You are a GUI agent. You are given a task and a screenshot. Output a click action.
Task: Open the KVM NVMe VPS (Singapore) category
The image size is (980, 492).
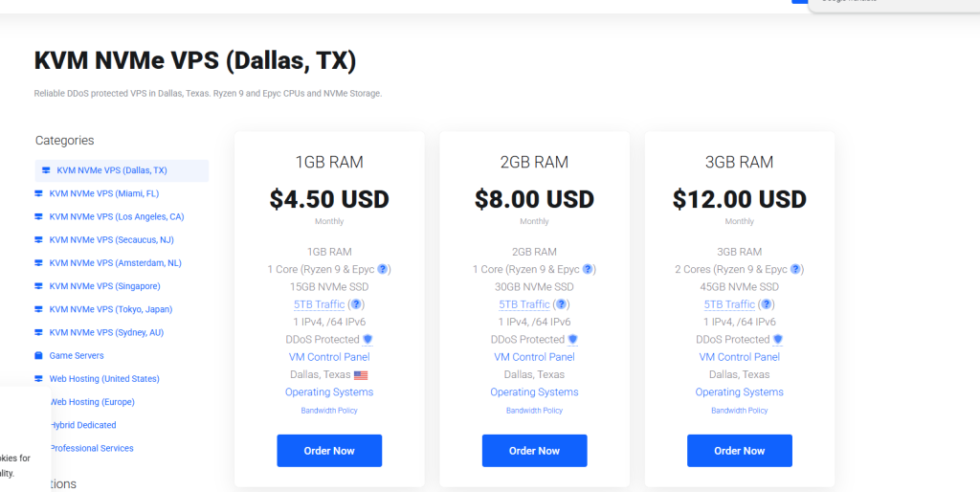click(104, 286)
